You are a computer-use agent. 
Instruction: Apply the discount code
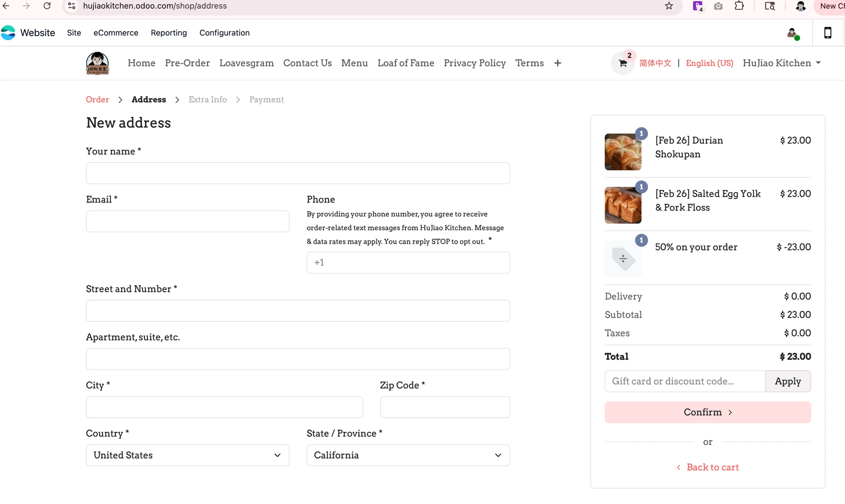coord(788,381)
